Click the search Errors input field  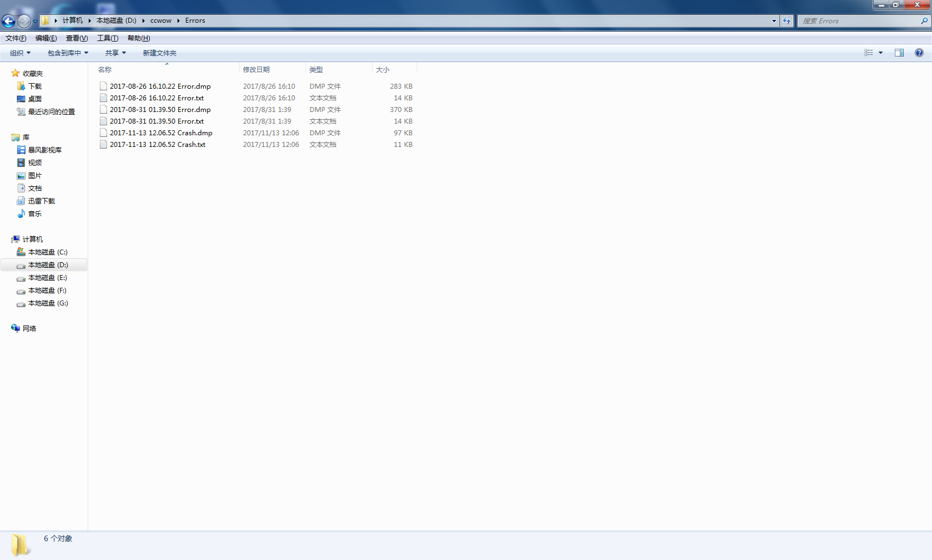(859, 21)
